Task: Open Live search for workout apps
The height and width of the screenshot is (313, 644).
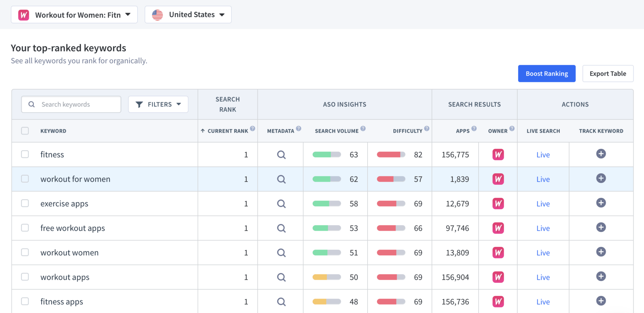Action: coord(543,277)
